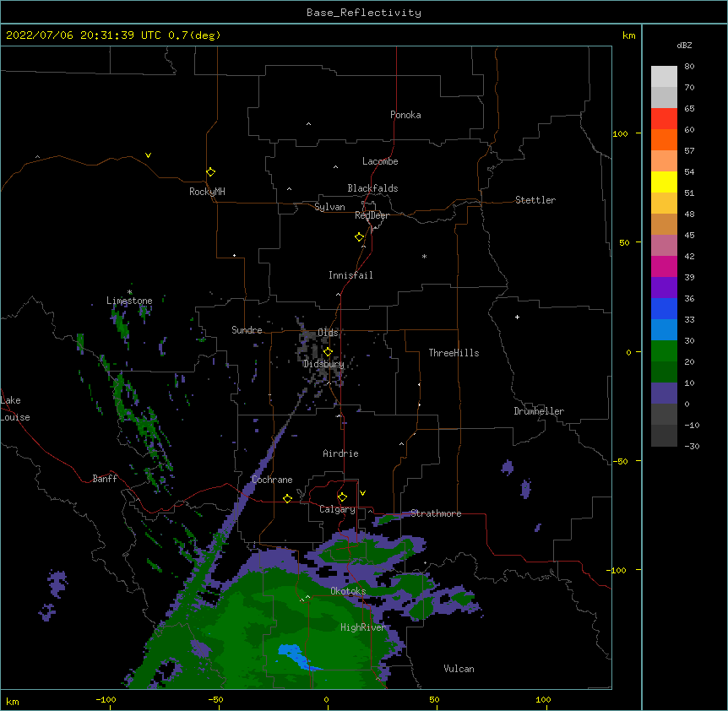This screenshot has height=711, width=728.
Task: Select the bright green 20-30 dBZ legend swatch
Action: (x=664, y=351)
